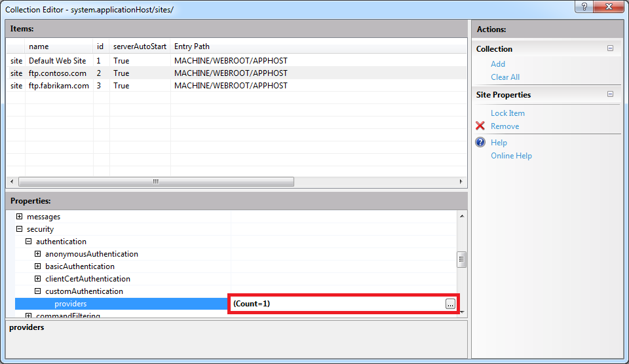Expand the anonymousAuthentication node
Viewport: 629px width, 364px height.
[x=38, y=254]
